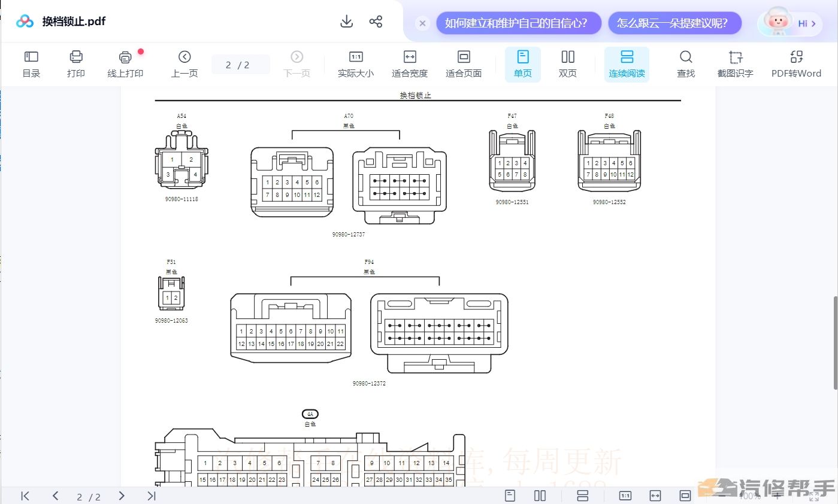The image size is (838, 504).
Task: Click the 4A connector label
Action: tap(310, 414)
